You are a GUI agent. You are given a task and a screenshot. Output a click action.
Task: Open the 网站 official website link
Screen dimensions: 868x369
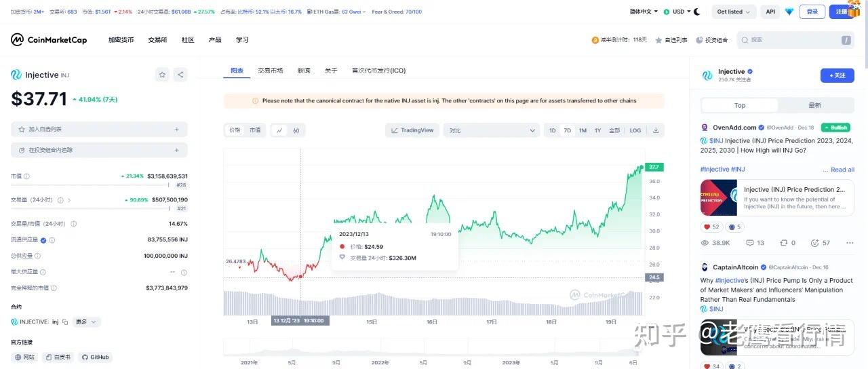(x=24, y=357)
